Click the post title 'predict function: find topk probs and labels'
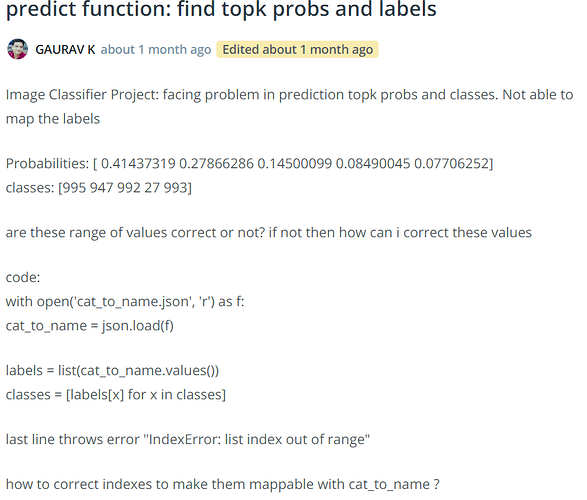The height and width of the screenshot is (500, 587). pos(221,8)
